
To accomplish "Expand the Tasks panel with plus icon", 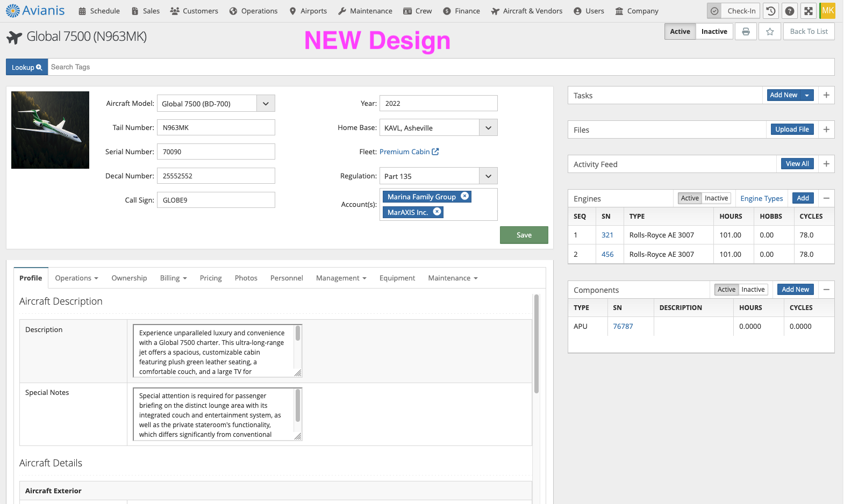I will tap(826, 95).
